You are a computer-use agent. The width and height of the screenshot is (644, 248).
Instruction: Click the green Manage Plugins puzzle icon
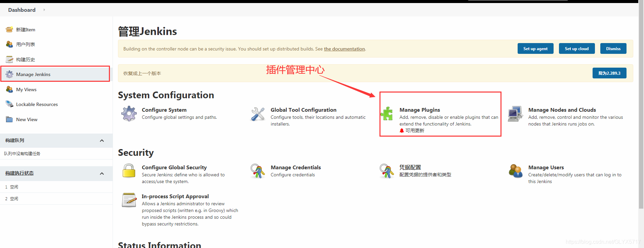387,114
